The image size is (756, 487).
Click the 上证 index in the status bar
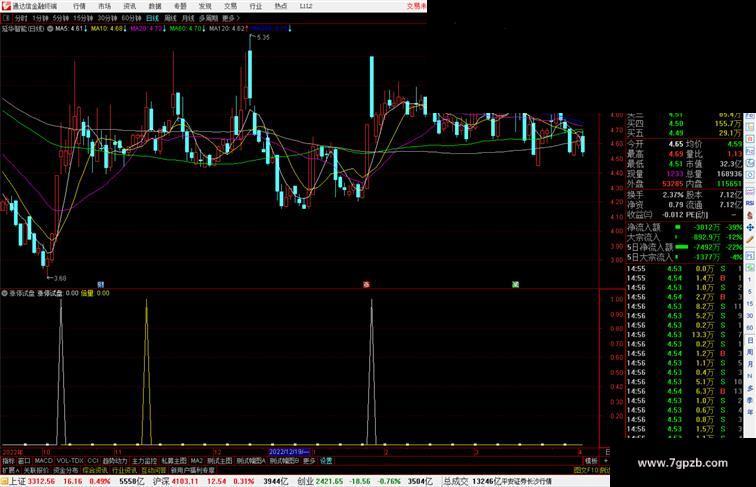click(18, 481)
